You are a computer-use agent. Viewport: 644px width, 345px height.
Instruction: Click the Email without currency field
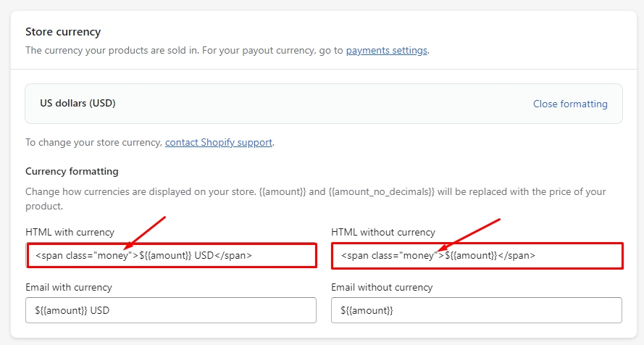tap(476, 310)
